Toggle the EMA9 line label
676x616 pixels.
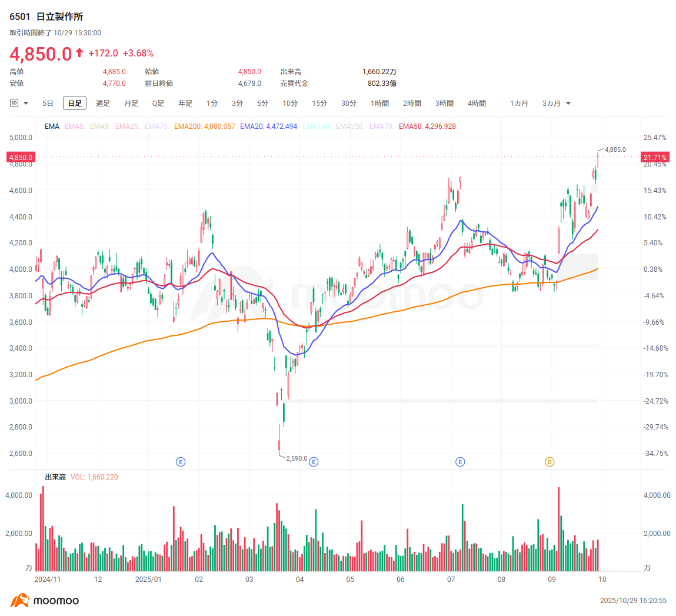tap(100, 126)
